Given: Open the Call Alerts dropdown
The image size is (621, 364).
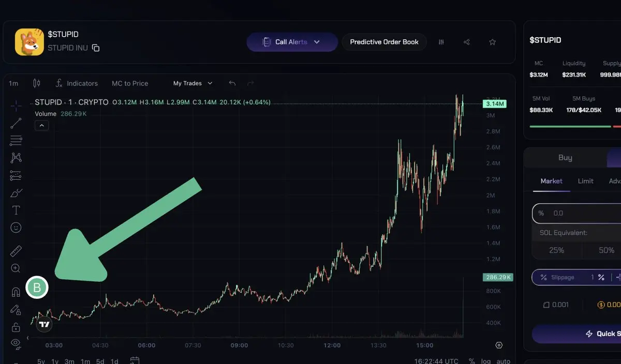Looking at the screenshot, I should [292, 42].
